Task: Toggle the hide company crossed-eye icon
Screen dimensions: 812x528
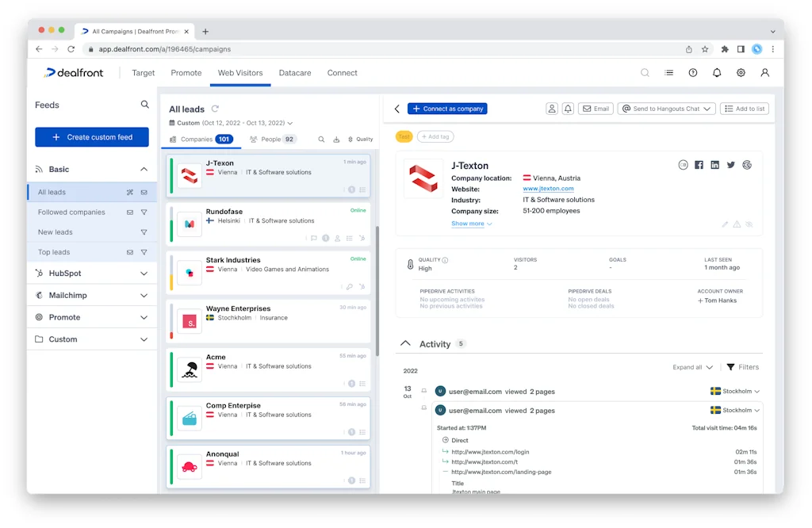Action: [749, 224]
